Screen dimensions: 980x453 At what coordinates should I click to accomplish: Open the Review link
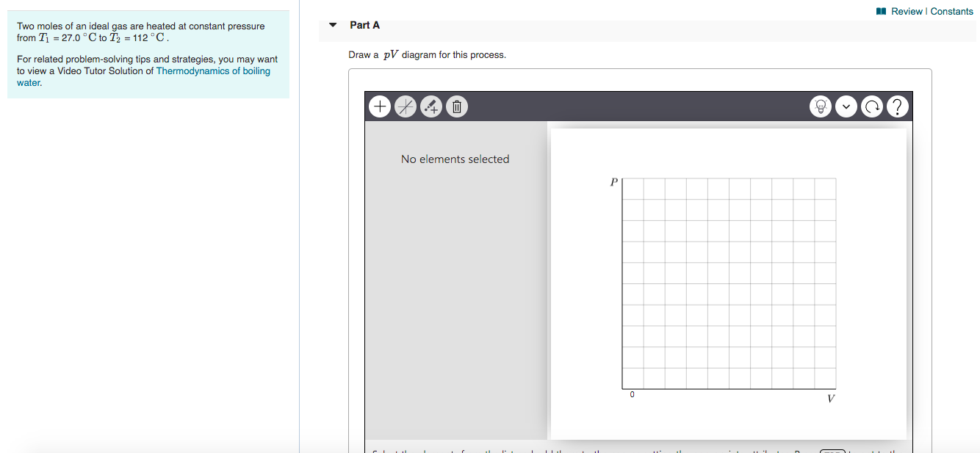pyautogui.click(x=907, y=11)
